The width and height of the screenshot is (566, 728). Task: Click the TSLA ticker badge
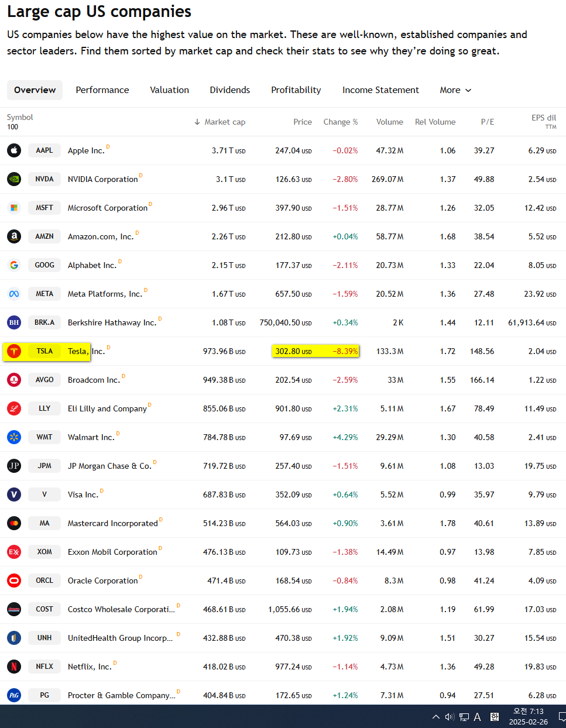point(44,351)
